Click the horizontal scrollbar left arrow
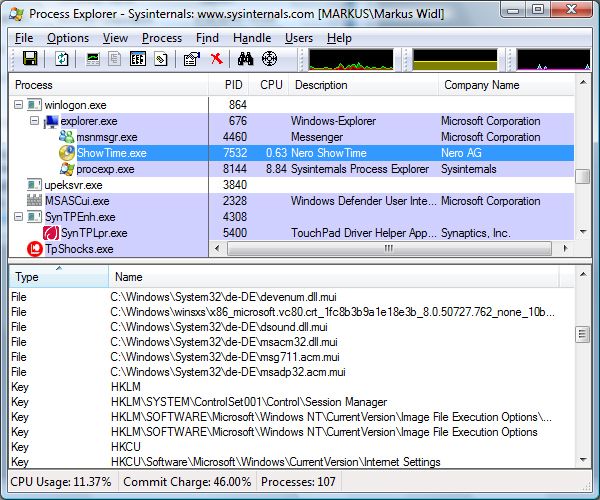The image size is (600, 500). tap(217, 248)
